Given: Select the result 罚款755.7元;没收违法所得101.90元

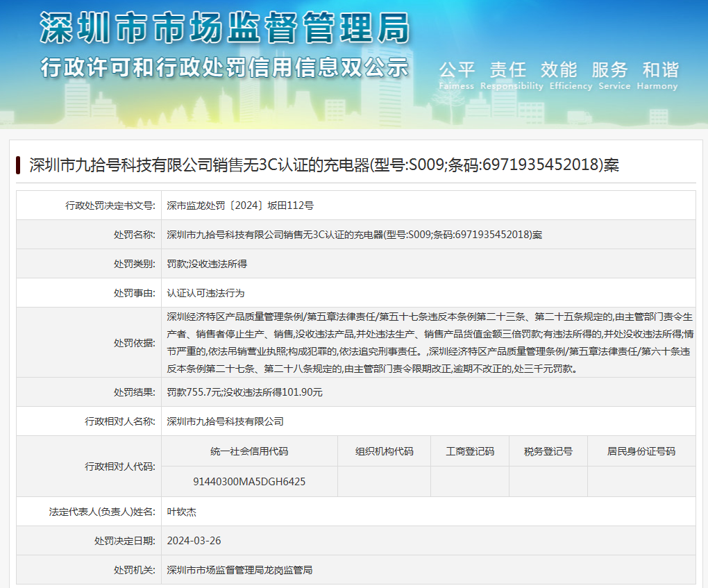Looking at the screenshot, I should [245, 392].
